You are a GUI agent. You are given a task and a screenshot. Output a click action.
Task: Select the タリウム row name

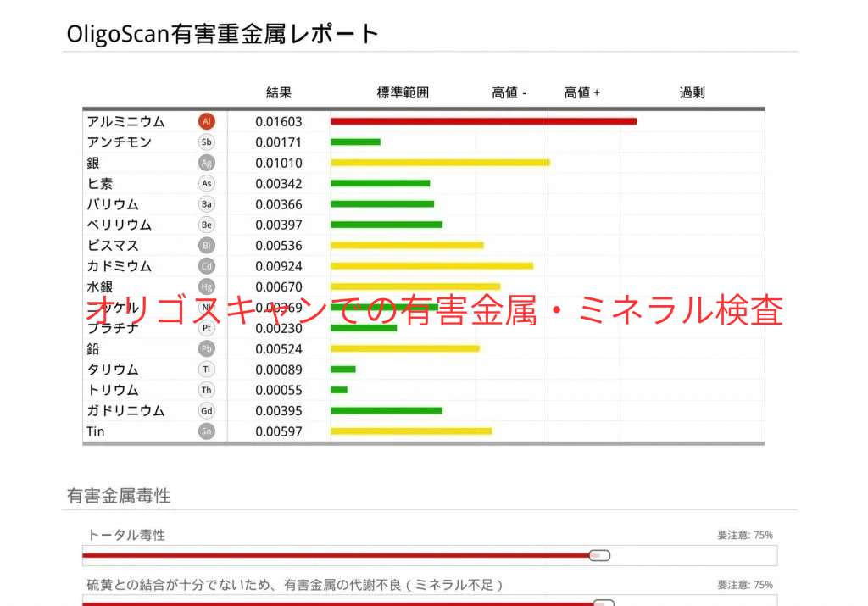click(113, 370)
